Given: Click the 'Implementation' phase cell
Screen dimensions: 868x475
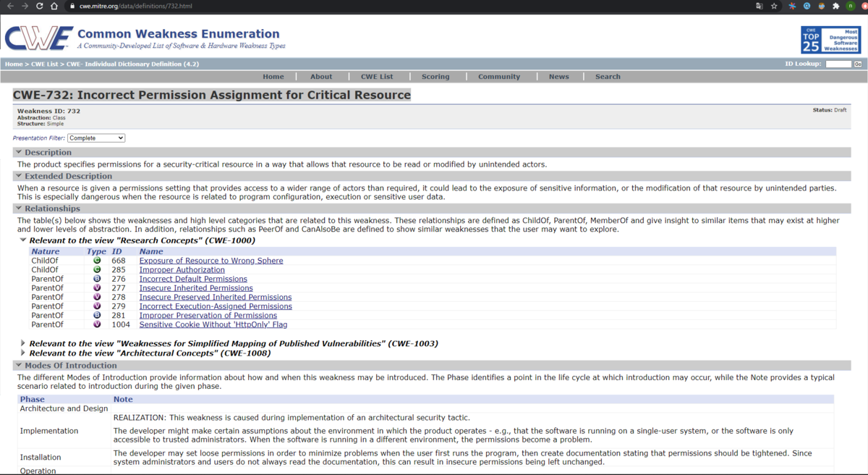Looking at the screenshot, I should click(x=49, y=431).
